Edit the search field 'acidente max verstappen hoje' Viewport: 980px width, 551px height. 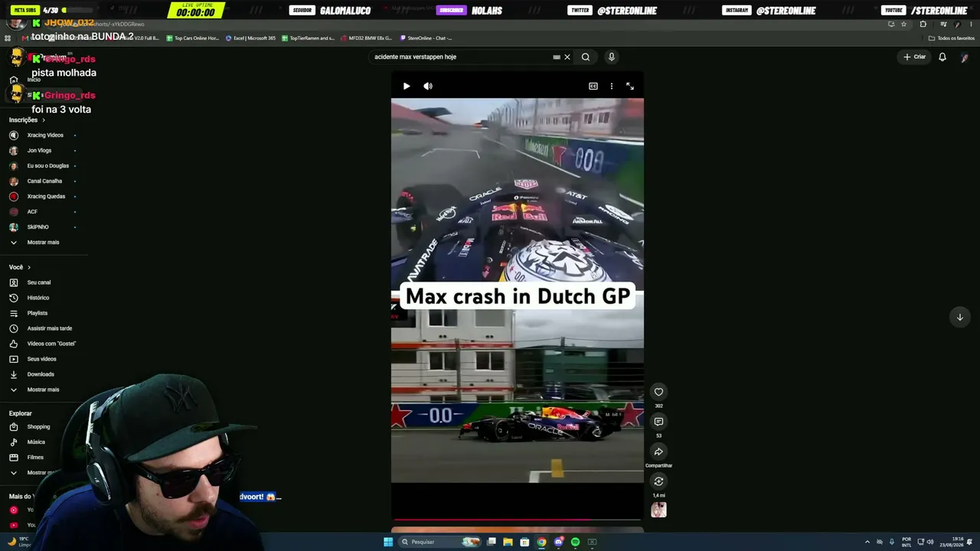[459, 57]
